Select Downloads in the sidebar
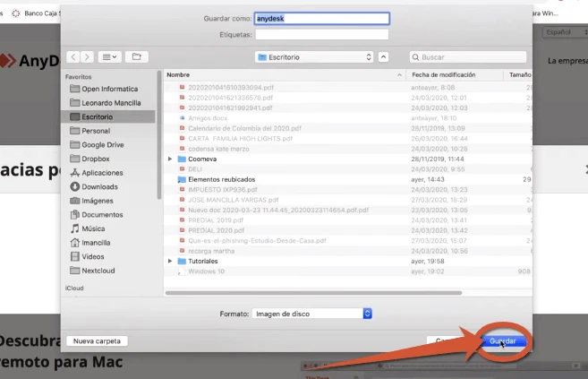This screenshot has width=588, height=379. click(99, 186)
